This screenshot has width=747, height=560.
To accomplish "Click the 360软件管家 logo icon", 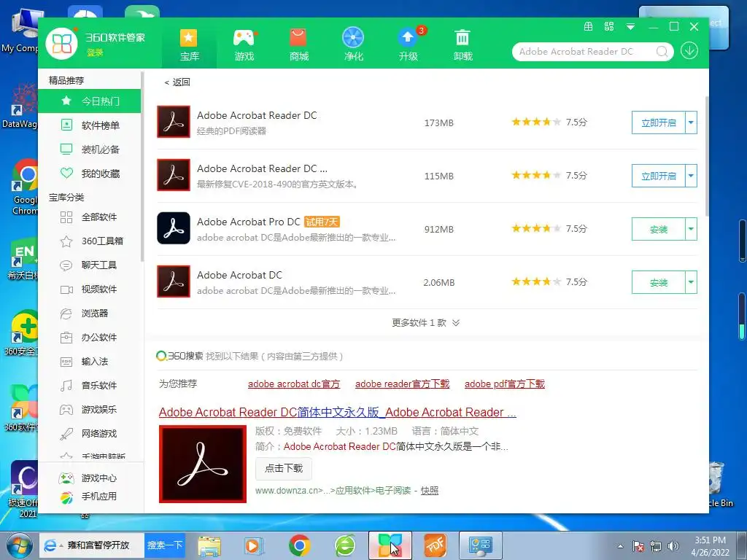I will point(61,44).
